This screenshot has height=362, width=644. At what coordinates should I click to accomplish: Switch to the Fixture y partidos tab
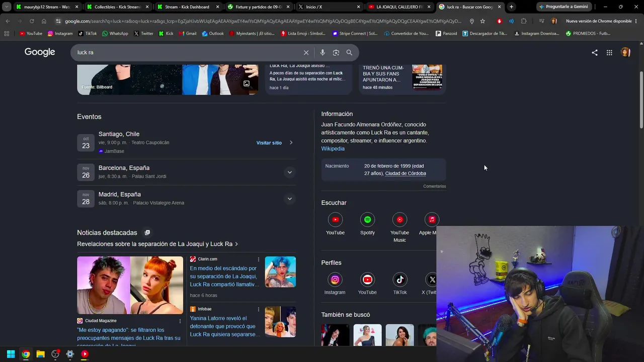click(258, 7)
